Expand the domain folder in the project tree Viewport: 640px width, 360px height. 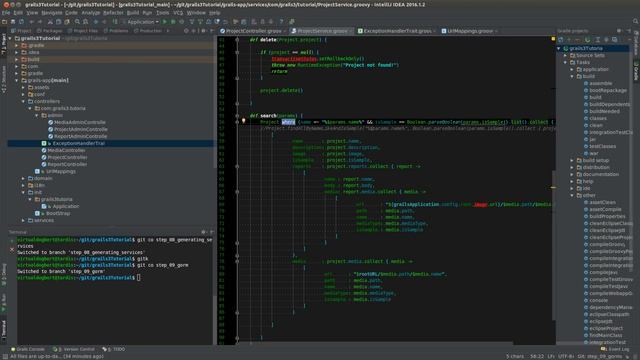coord(23,178)
